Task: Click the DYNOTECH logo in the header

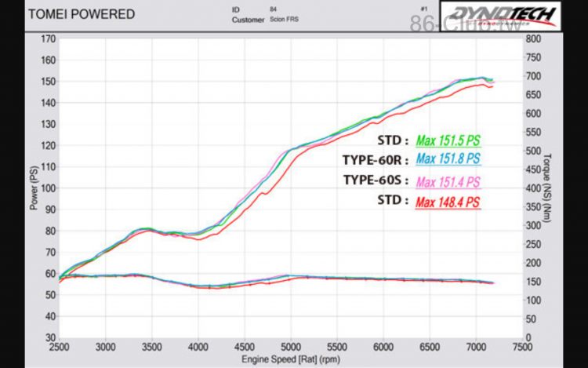Action: point(500,16)
